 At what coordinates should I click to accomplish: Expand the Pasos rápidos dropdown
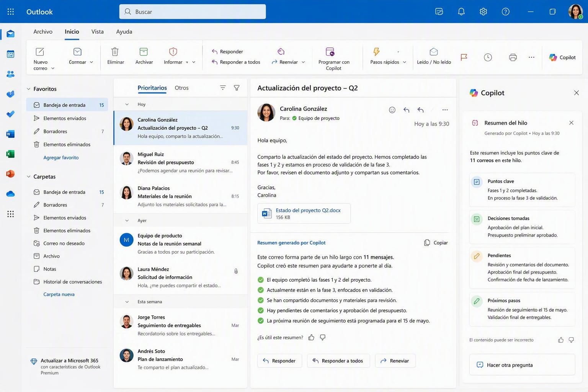click(404, 62)
